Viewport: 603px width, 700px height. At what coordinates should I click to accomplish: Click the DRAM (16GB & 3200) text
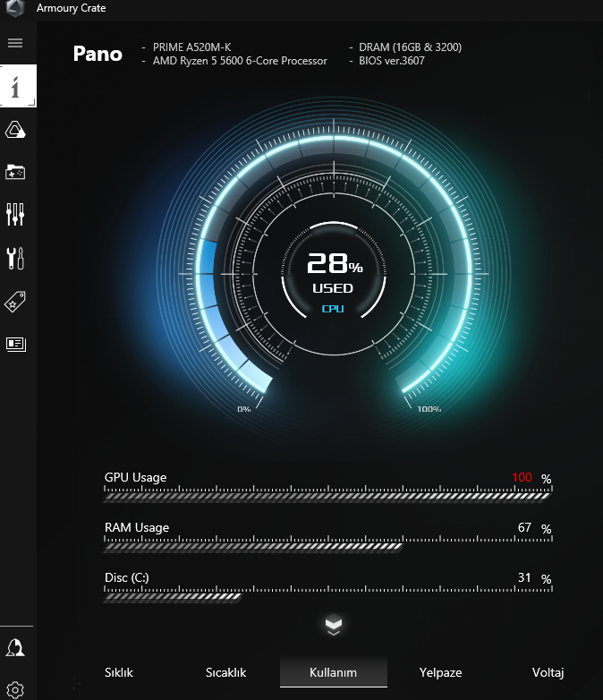pyautogui.click(x=410, y=47)
